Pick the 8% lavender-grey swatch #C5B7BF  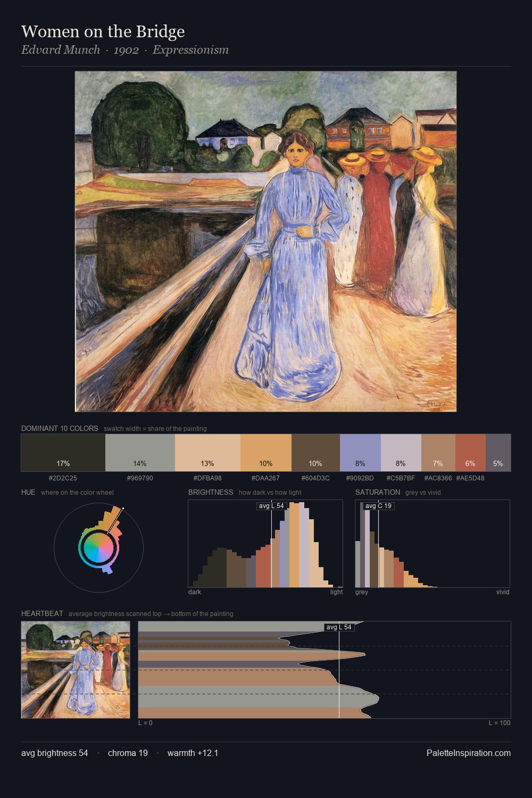(x=401, y=453)
